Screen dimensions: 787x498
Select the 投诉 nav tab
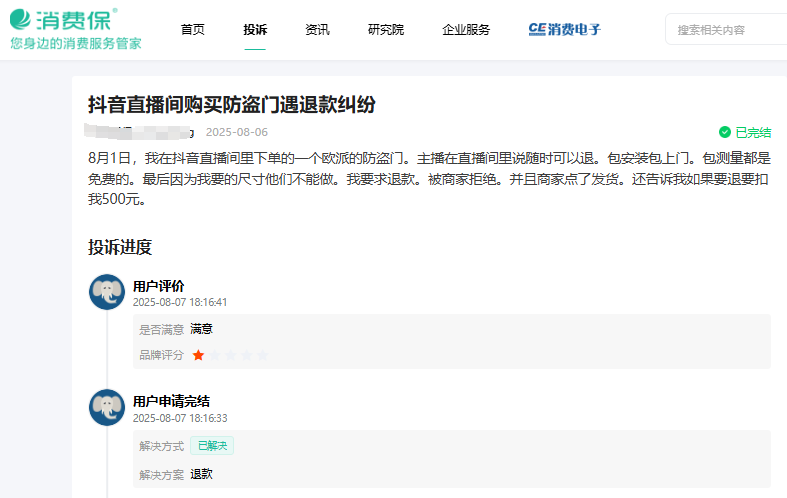pyautogui.click(x=255, y=30)
